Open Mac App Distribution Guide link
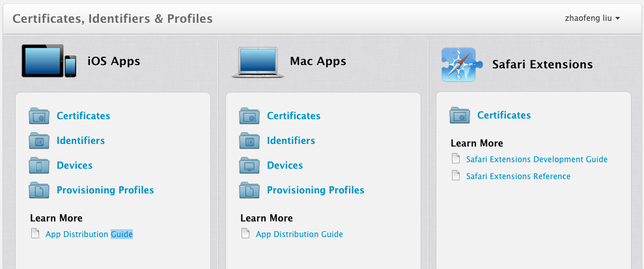 pos(300,234)
